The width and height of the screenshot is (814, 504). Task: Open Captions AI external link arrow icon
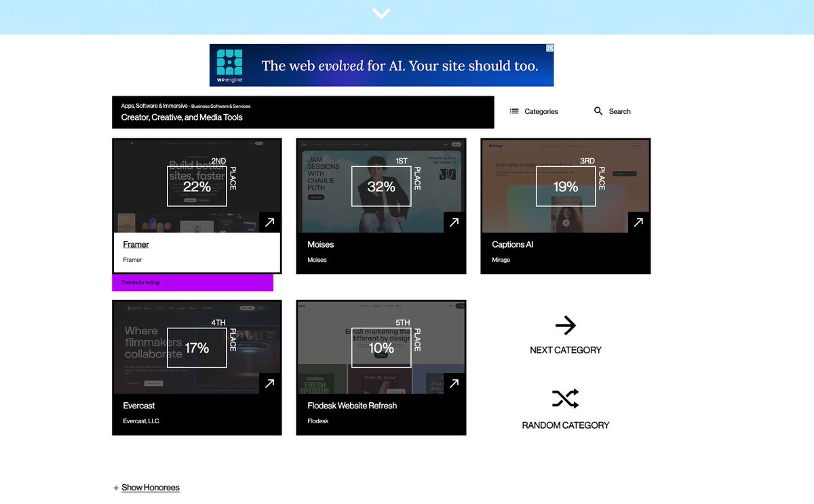coord(639,222)
